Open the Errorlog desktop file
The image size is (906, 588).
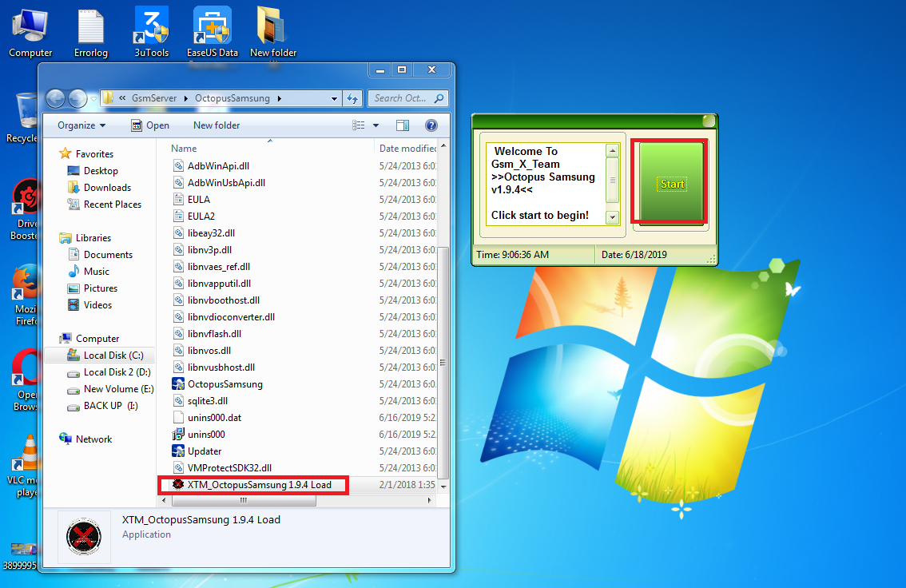coord(91,34)
